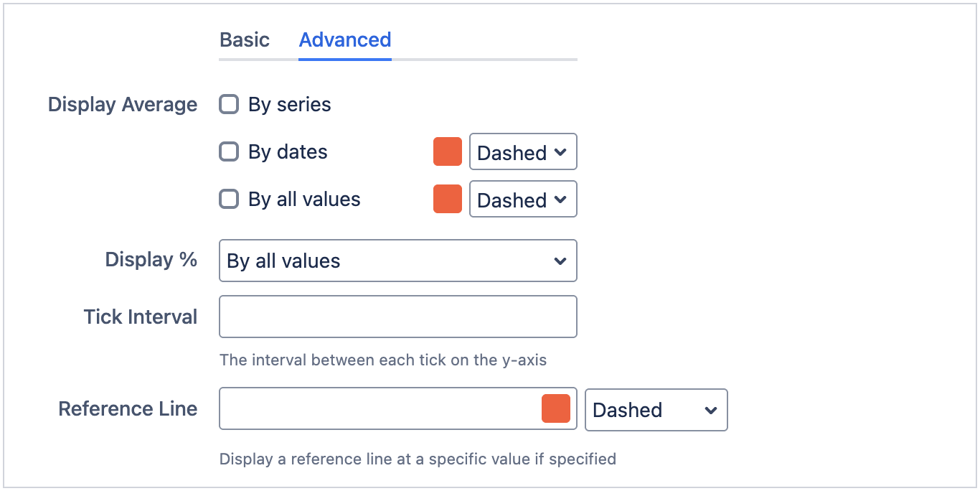Enable the By series checkbox
The image size is (980, 491).
228,104
